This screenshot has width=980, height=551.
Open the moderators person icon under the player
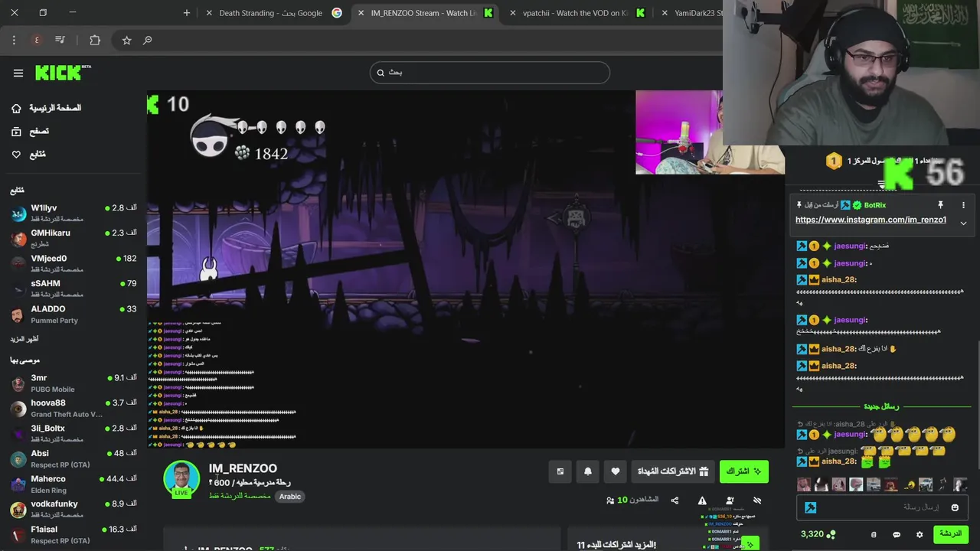[x=730, y=500]
